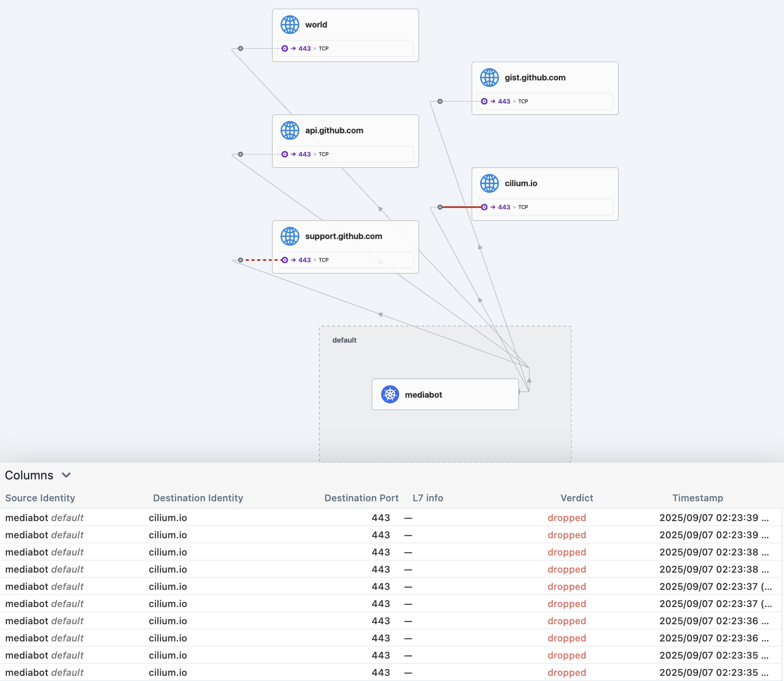Click the connector dot left of api.github.com card

click(x=241, y=154)
